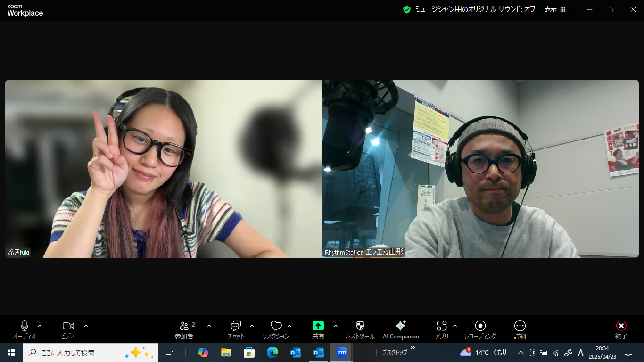Expand the arrow beside 参加者
The image size is (644, 362).
tap(209, 326)
